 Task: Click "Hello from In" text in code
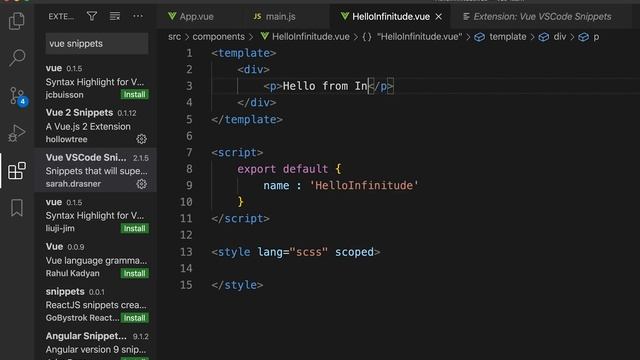tap(325, 86)
